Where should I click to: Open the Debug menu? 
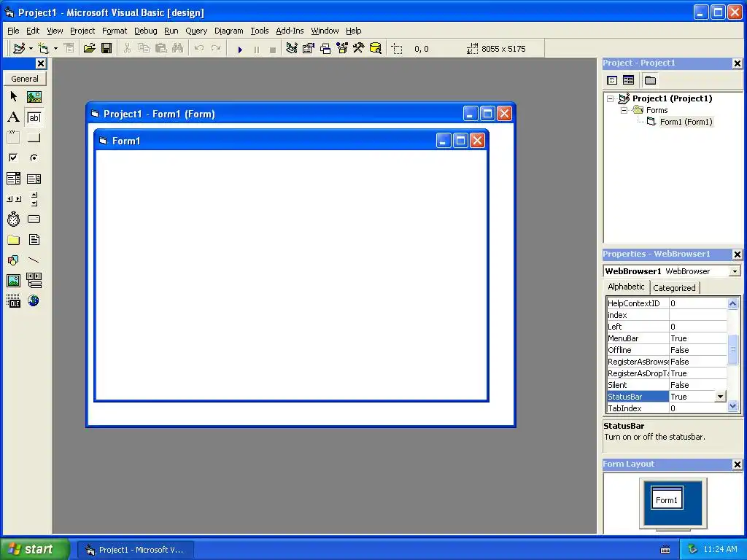(x=145, y=31)
